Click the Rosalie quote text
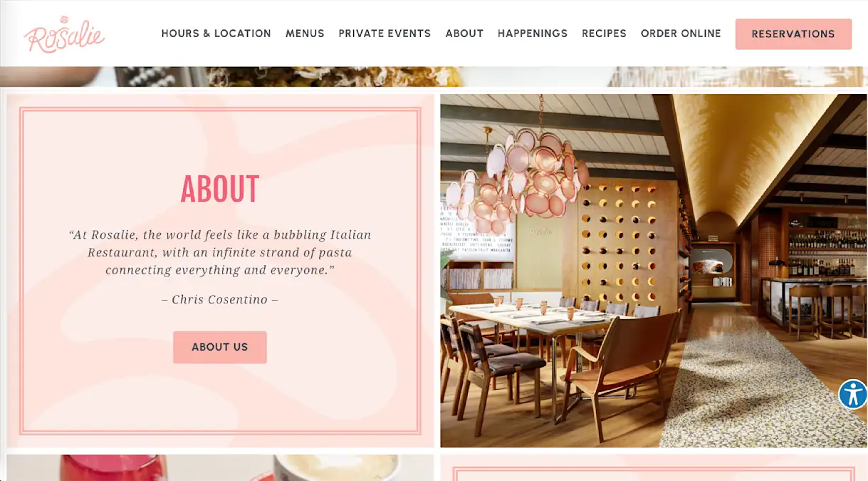This screenshot has height=481, width=868. (220, 252)
